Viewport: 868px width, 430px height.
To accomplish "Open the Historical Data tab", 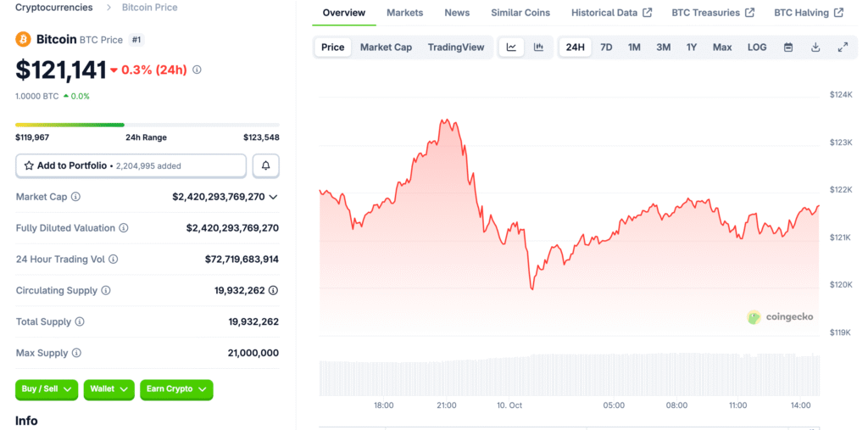I will tap(611, 13).
